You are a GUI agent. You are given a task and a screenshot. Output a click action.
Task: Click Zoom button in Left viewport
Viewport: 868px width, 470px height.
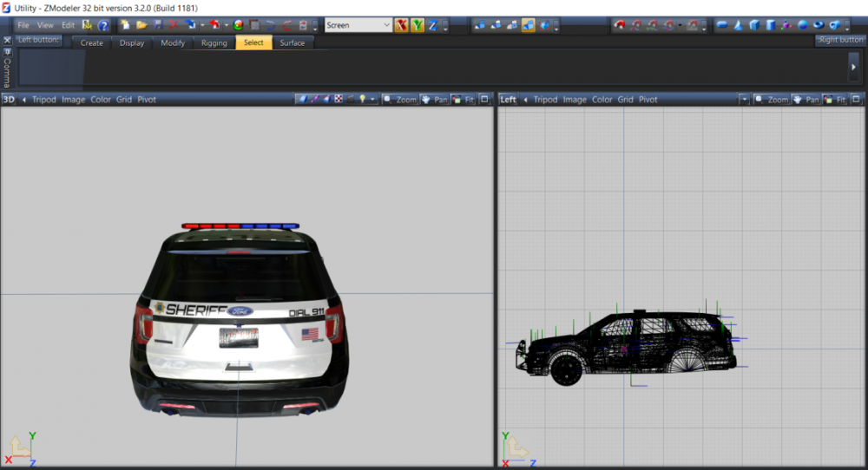tap(771, 100)
